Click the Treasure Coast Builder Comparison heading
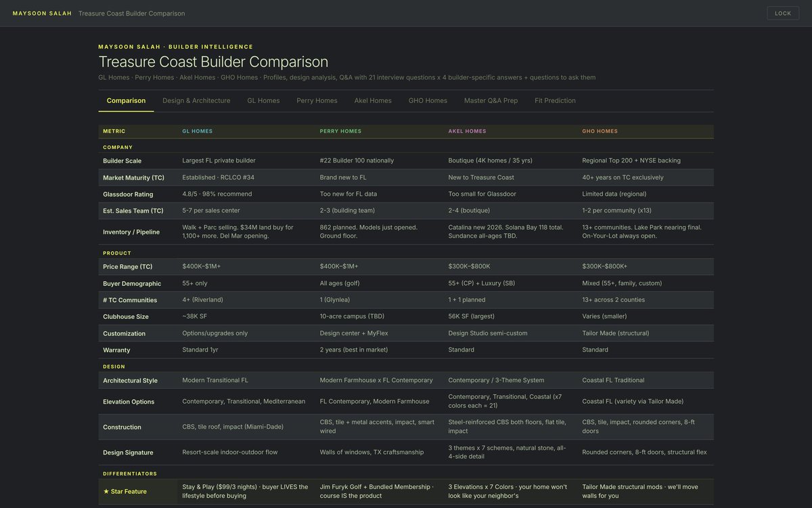This screenshot has height=508, width=812. point(213,62)
